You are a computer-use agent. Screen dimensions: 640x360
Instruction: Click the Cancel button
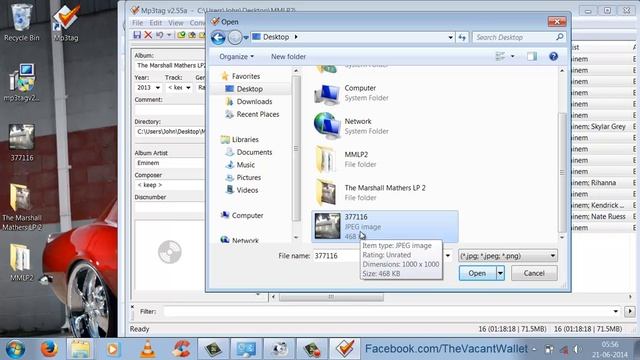click(534, 273)
